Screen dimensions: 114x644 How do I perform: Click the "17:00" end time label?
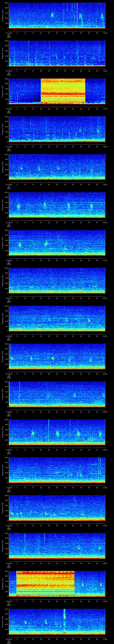[x=105, y=109]
